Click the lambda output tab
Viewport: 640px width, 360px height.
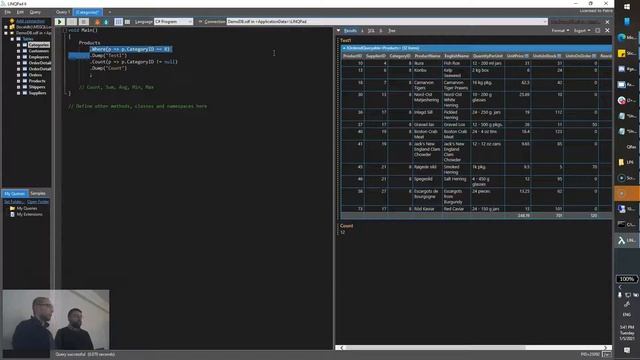[362, 31]
